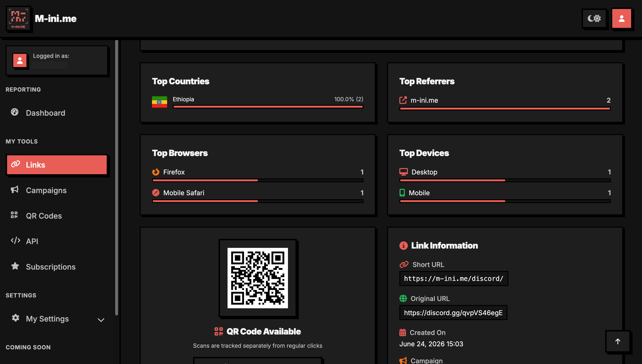Image resolution: width=642 pixels, height=364 pixels.
Task: Click the Short URL chain icon
Action: point(404,264)
